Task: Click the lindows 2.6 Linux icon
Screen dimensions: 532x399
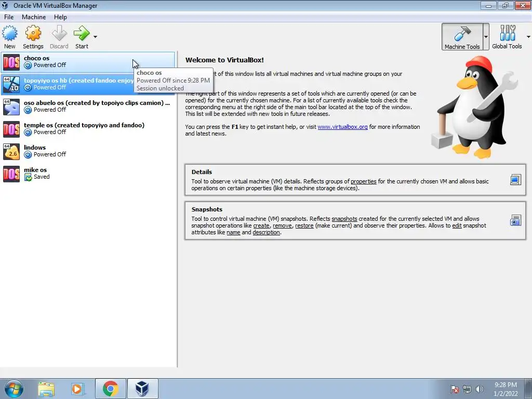Action: 11,152
